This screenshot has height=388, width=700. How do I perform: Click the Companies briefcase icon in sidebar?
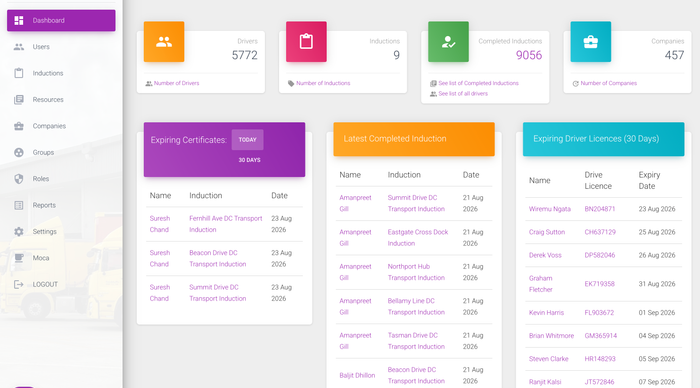pyautogui.click(x=19, y=126)
